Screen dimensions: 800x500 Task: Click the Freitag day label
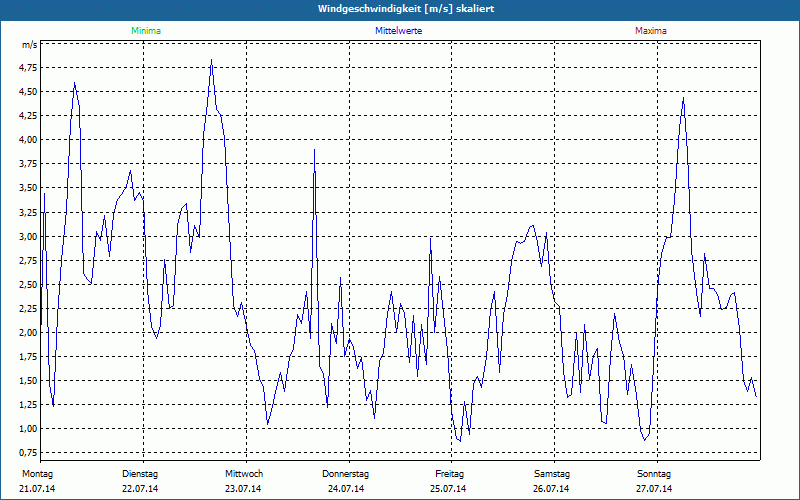(x=449, y=474)
